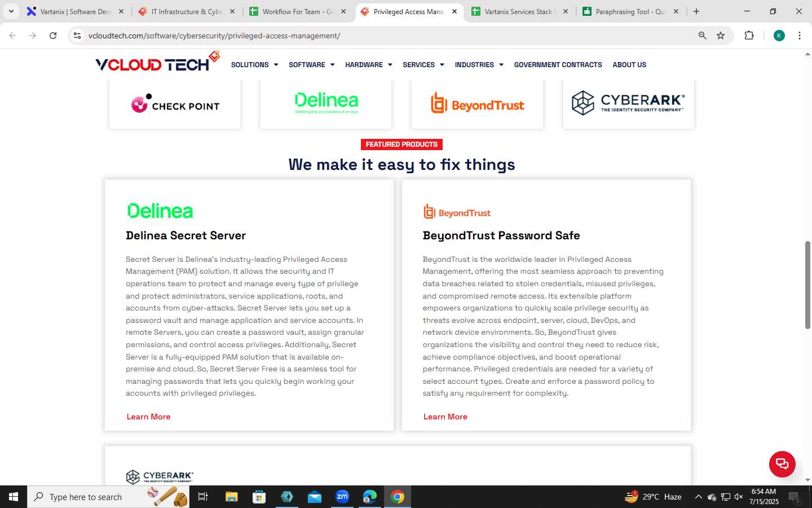812x508 pixels.
Task: Open the taskbar clock showing 6:54 AM
Action: click(764, 497)
